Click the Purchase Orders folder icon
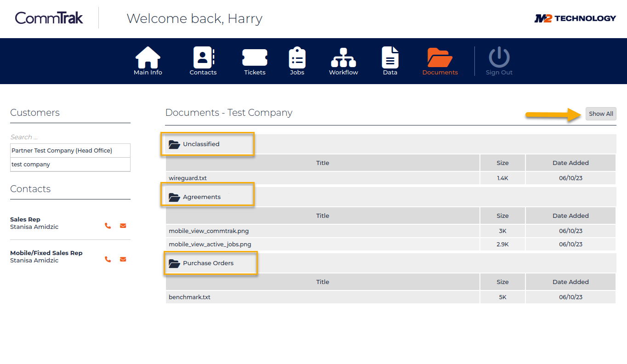627x364 pixels. [174, 263]
